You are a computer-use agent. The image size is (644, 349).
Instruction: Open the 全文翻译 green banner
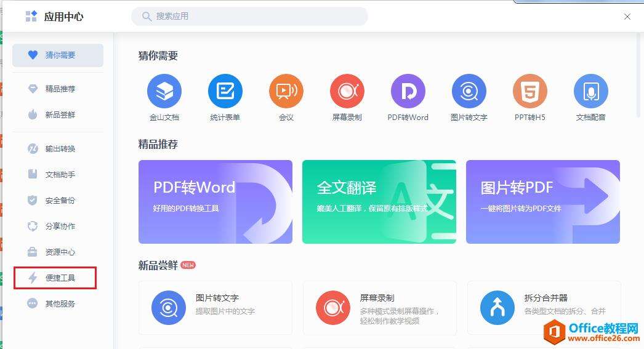coord(379,202)
